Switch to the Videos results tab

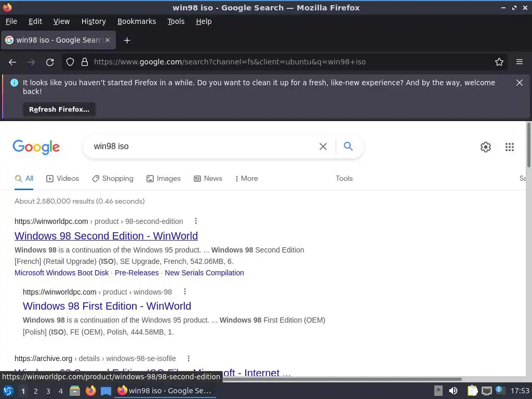point(63,179)
